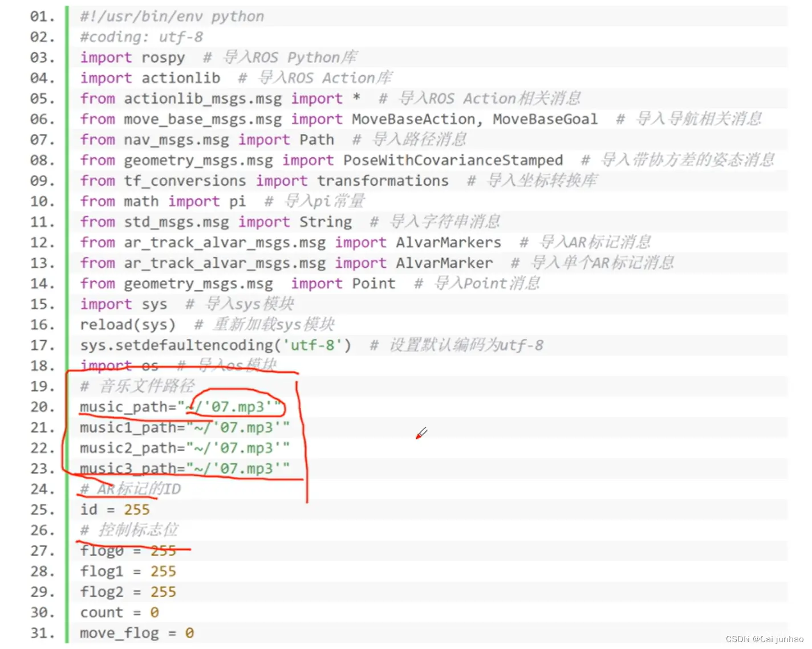Click the 'sys.setdefaultencoding' call on line 17

(216, 345)
